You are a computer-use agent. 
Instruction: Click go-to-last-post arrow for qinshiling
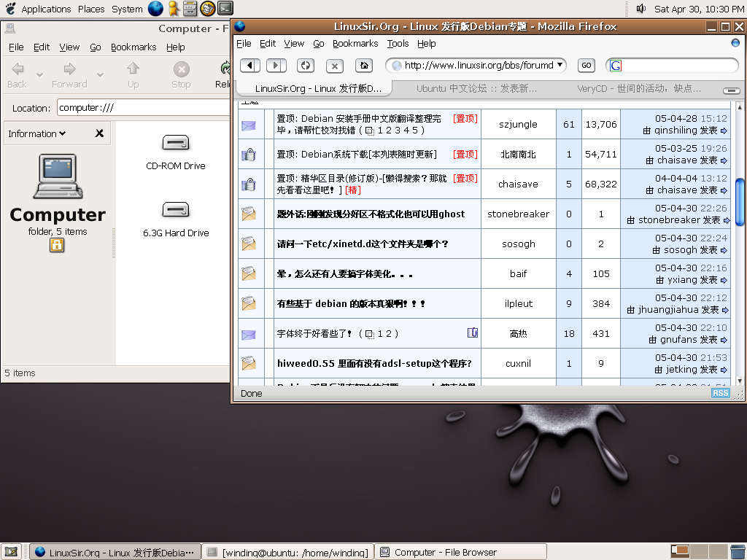[x=724, y=131]
